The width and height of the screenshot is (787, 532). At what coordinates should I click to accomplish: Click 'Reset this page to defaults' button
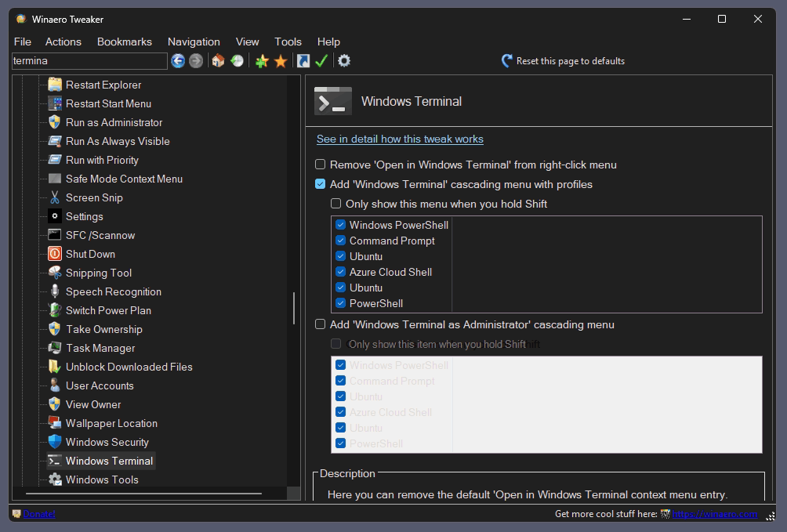563,61
